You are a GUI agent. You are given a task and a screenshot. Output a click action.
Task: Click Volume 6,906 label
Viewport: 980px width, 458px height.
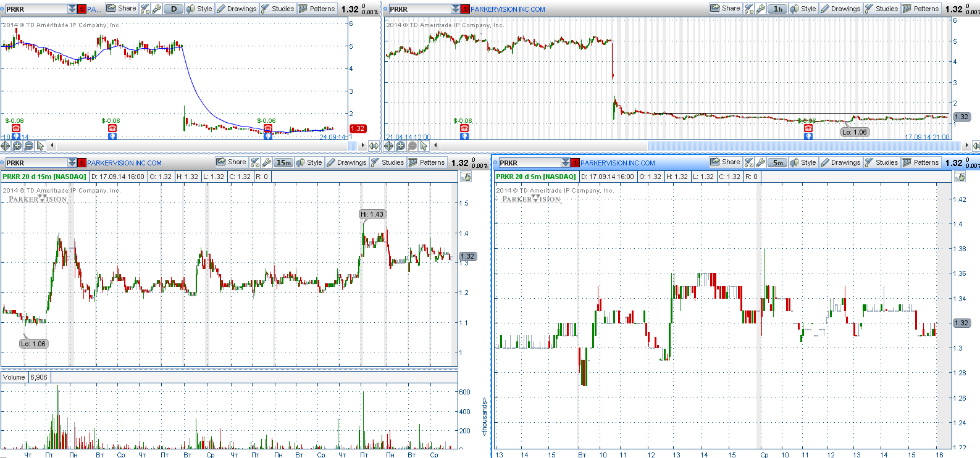click(25, 377)
